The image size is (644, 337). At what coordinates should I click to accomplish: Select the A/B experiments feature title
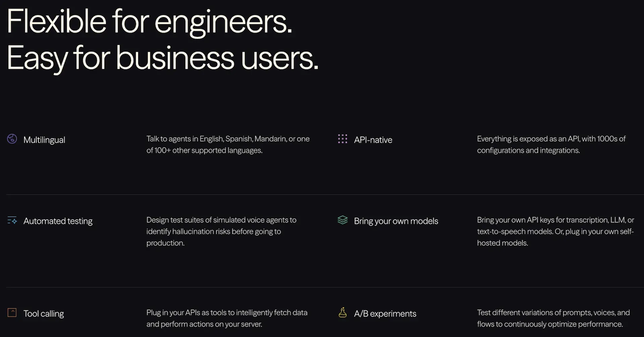pos(385,314)
